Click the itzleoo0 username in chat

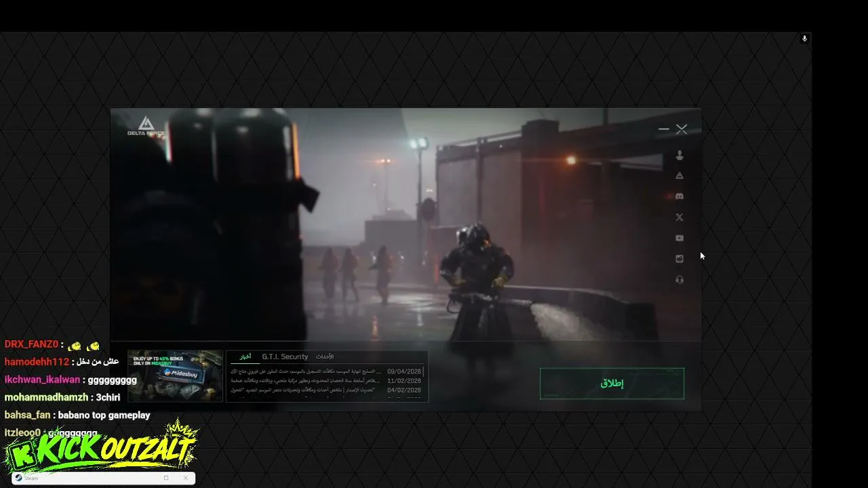[22, 432]
